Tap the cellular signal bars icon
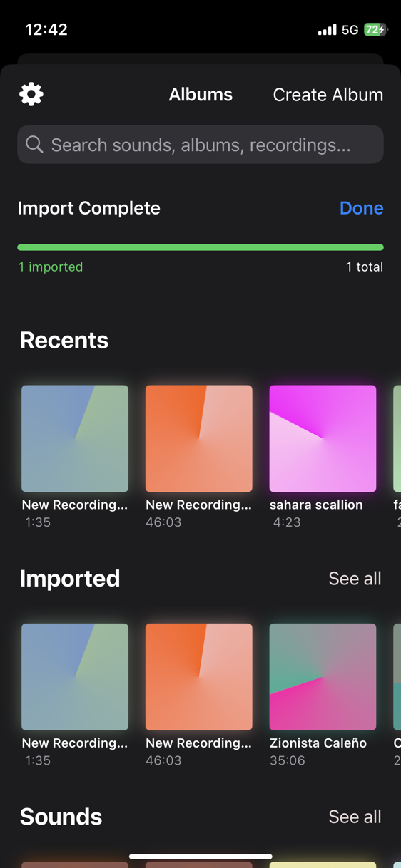Screen dimensions: 401x868 tap(327, 30)
